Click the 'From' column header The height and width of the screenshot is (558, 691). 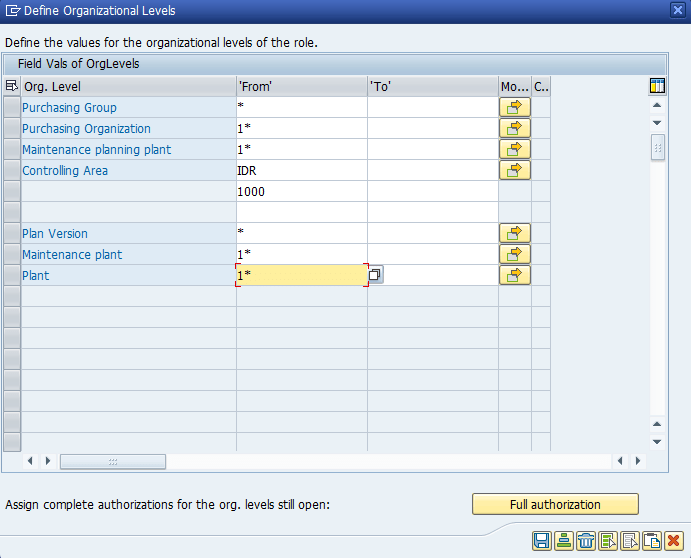[300, 87]
